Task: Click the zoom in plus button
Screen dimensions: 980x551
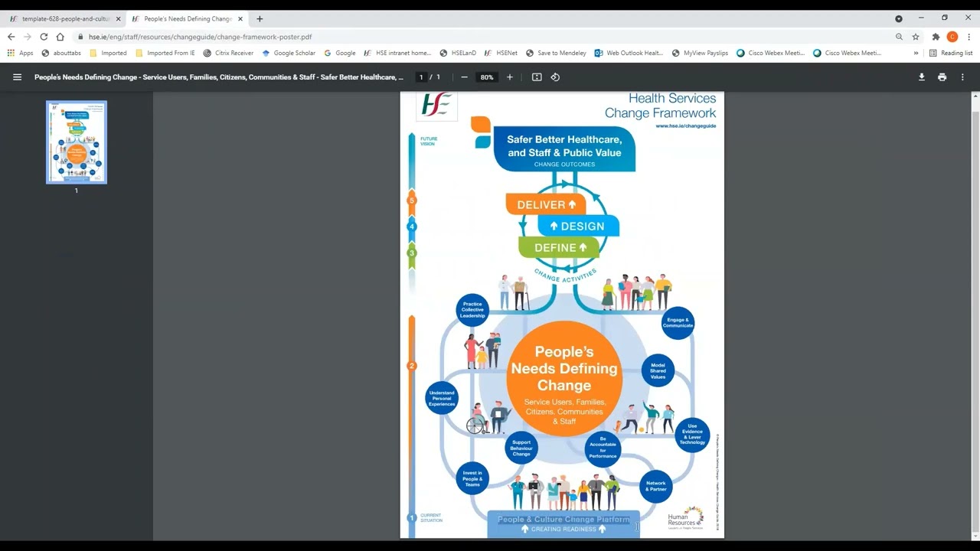Action: [510, 77]
